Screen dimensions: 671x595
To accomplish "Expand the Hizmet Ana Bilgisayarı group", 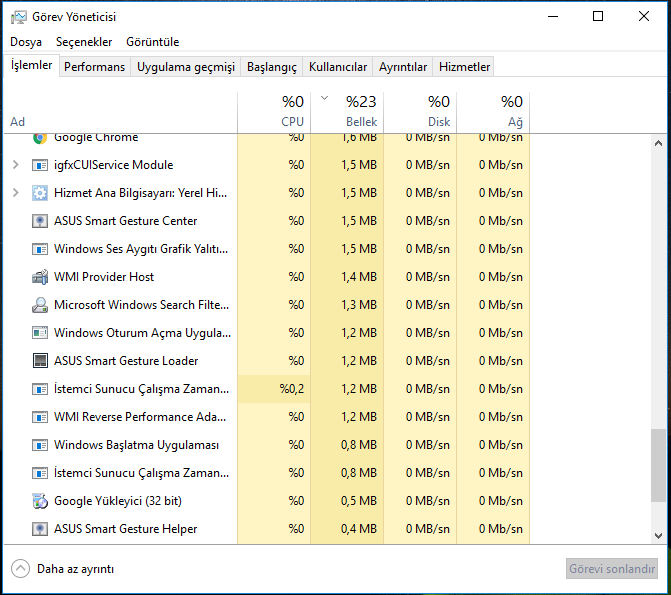I will click(x=15, y=193).
